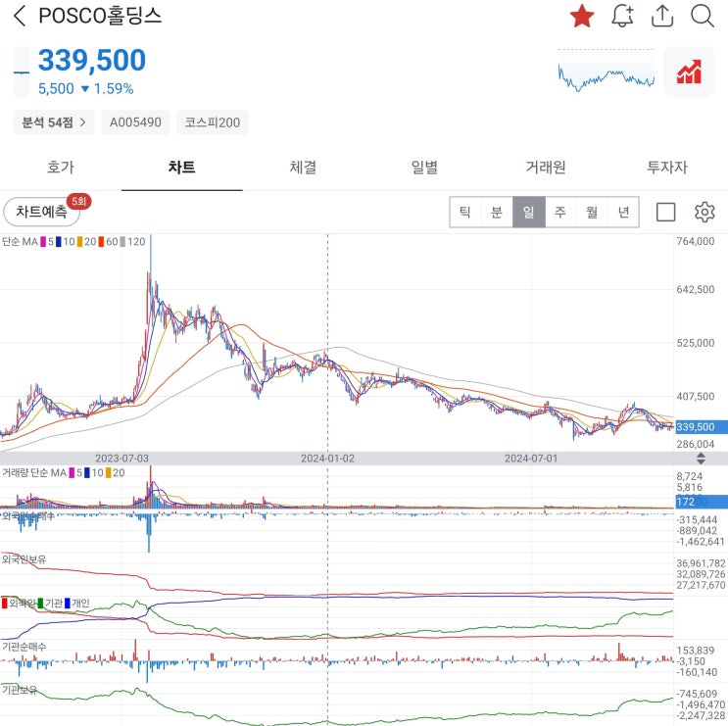Tap the 339,500 current price axis label
The width and height of the screenshot is (728, 726).
(701, 427)
